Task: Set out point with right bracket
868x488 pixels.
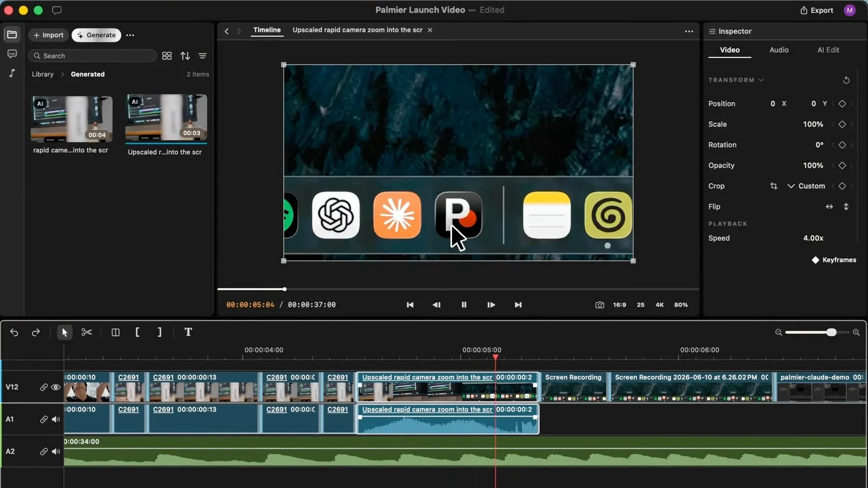Action: [160, 333]
